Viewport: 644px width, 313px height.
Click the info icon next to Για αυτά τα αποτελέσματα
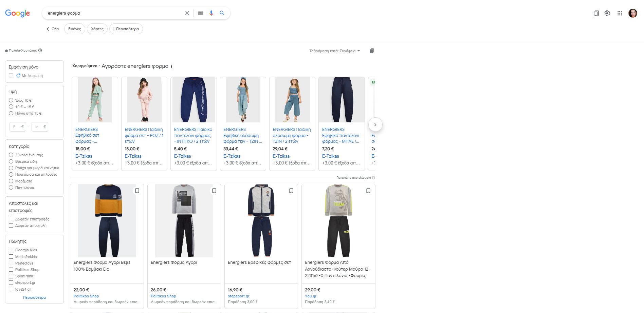click(x=373, y=178)
